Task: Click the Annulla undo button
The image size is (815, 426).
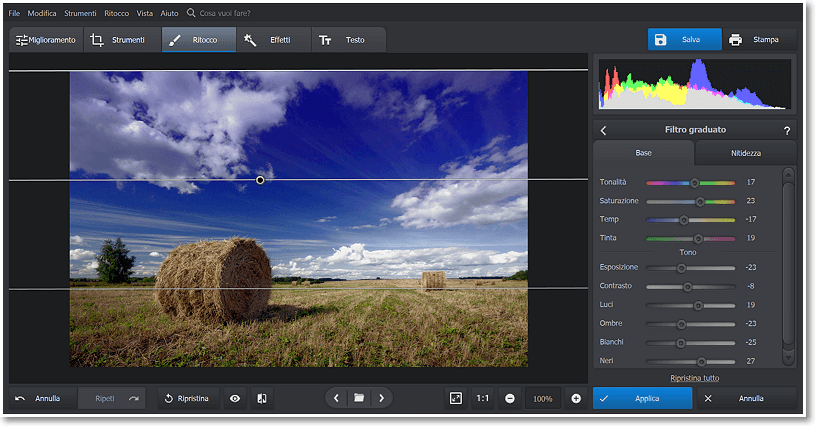Action: coord(42,398)
